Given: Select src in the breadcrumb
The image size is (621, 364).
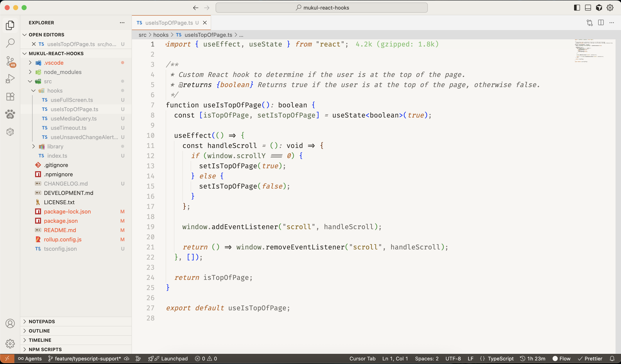Looking at the screenshot, I should [142, 35].
